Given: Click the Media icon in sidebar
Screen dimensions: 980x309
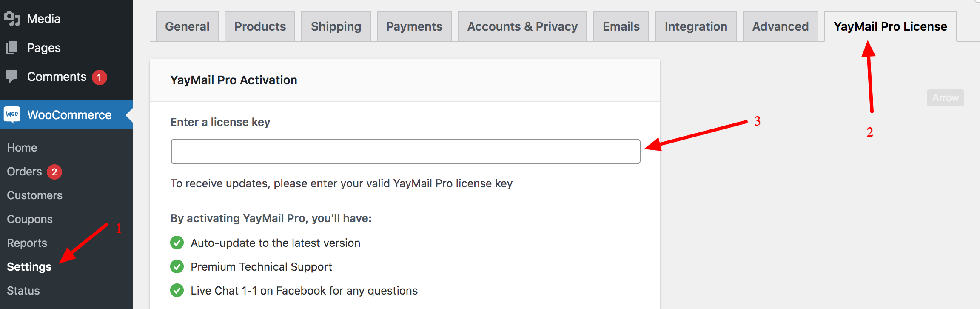Looking at the screenshot, I should click(x=12, y=19).
